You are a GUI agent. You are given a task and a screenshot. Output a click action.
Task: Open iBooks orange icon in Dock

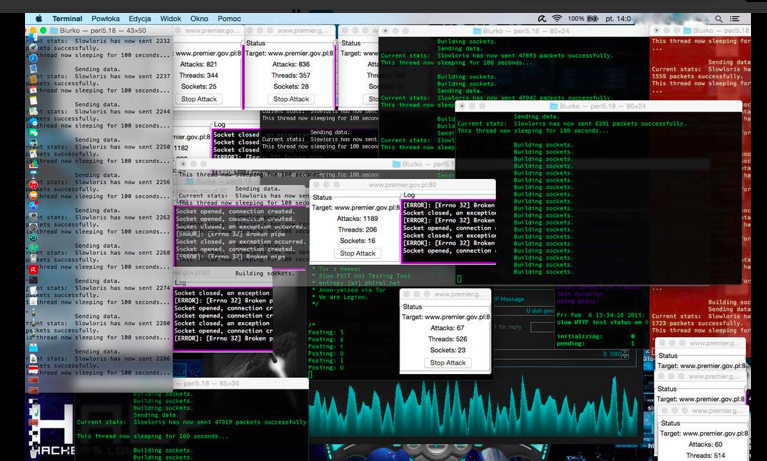[33, 195]
